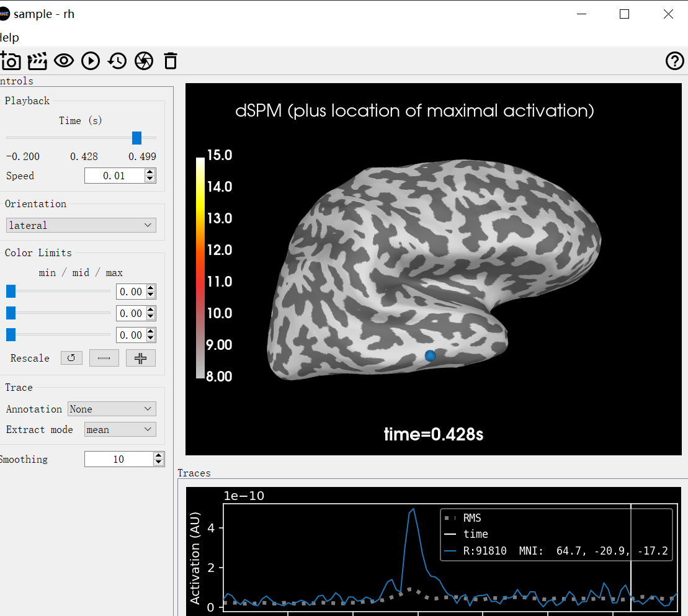Click the save movie clapperboard icon
This screenshot has width=688, height=616.
(x=37, y=61)
